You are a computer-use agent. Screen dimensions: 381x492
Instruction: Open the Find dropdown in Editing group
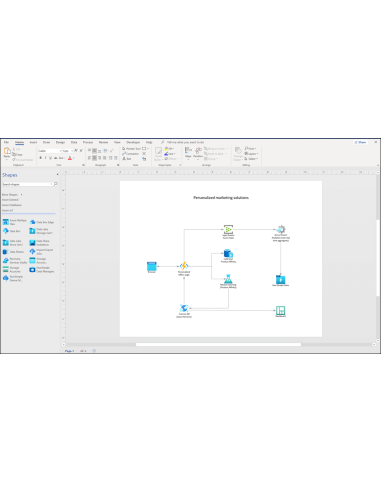(251, 149)
